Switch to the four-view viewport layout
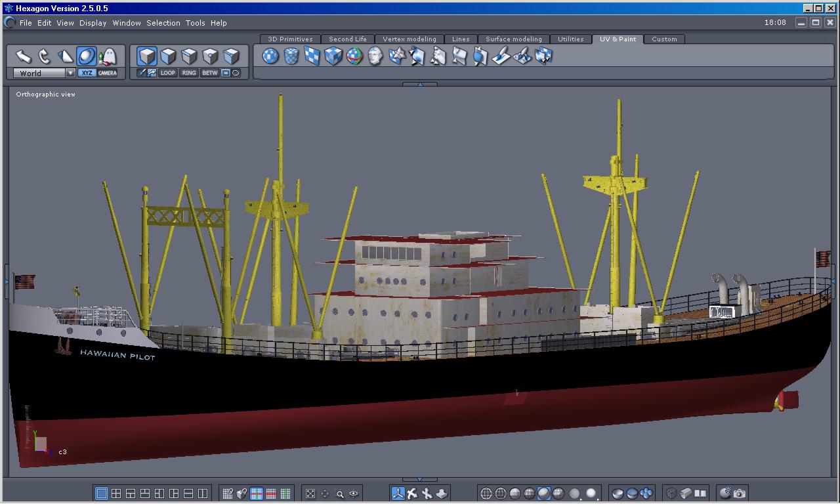Image resolution: width=840 pixels, height=504 pixels. pos(116,493)
